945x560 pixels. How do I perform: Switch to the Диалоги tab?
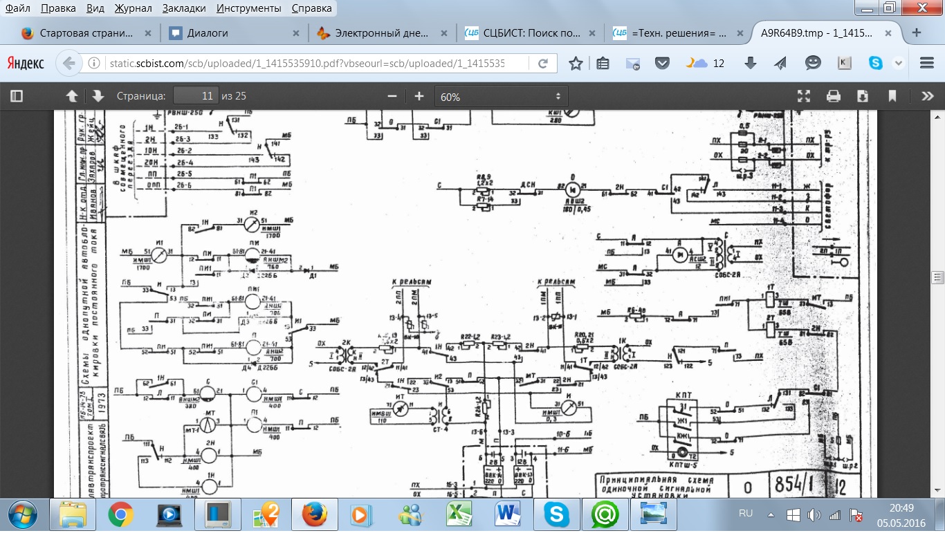click(x=208, y=32)
